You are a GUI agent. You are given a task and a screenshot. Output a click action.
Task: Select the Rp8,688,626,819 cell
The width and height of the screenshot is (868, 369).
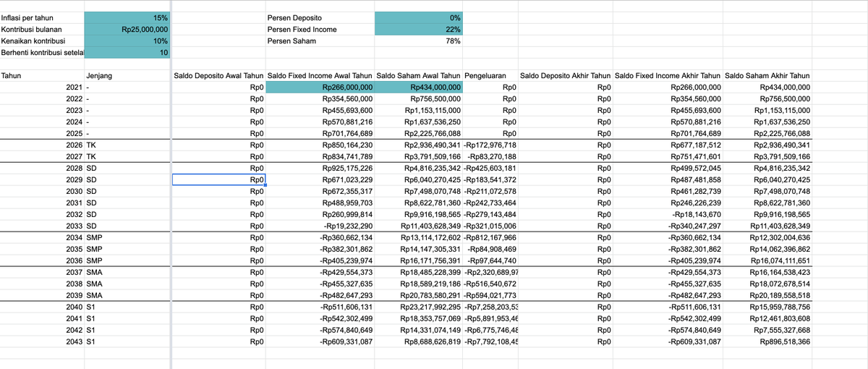[x=419, y=342]
